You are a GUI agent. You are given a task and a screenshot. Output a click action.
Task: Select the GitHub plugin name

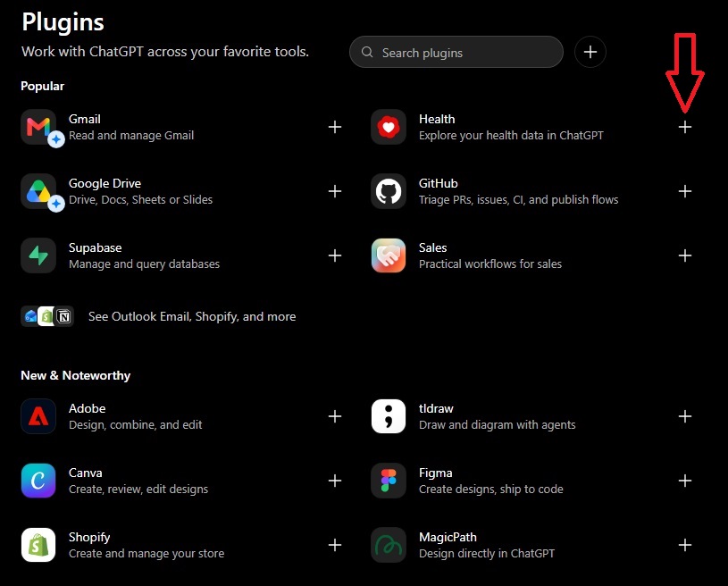pyautogui.click(x=439, y=183)
